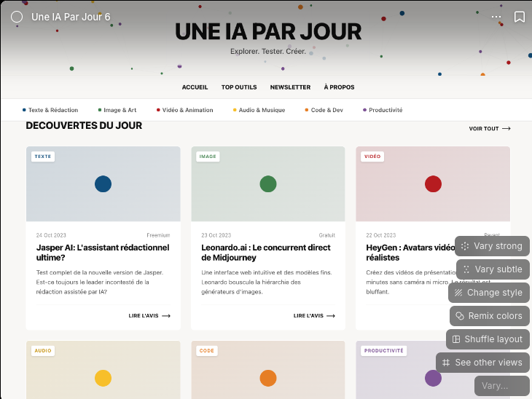Toggle the selection circle beside the title
The width and height of the screenshot is (532, 399).
tap(17, 17)
